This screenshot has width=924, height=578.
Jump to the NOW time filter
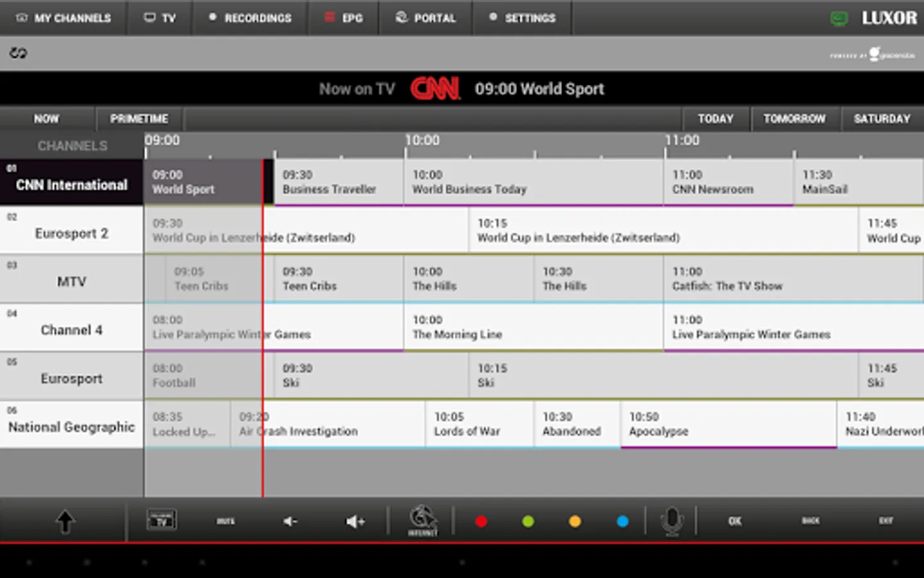[x=47, y=119]
